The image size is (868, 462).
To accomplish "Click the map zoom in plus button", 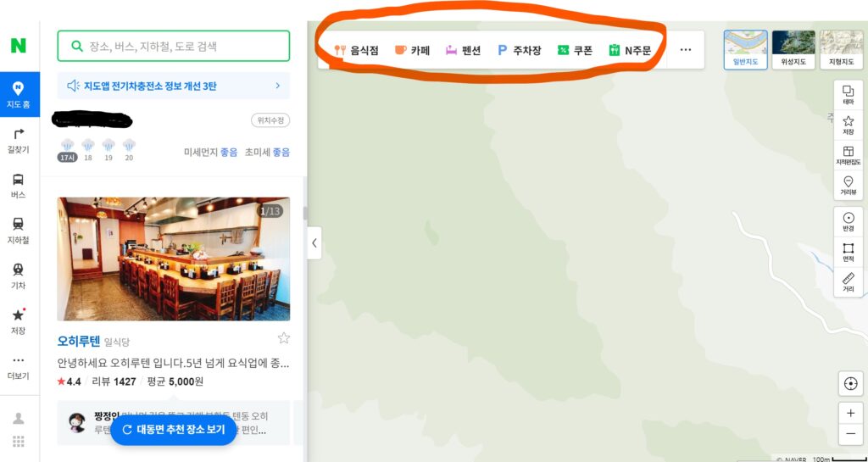I will tap(850, 413).
